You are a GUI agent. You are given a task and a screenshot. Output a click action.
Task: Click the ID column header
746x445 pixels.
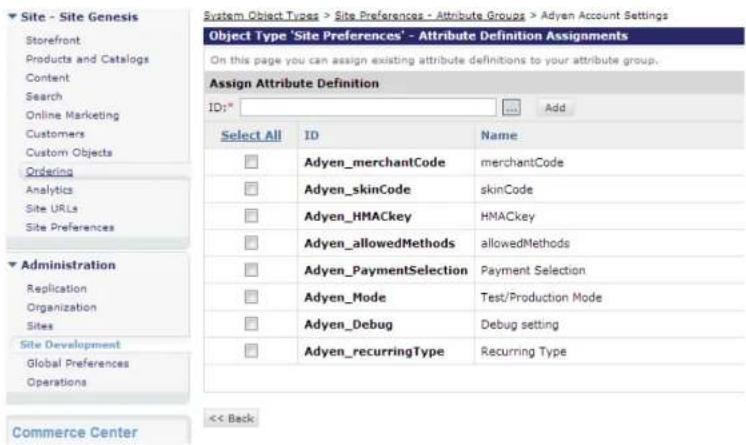pos(312,136)
